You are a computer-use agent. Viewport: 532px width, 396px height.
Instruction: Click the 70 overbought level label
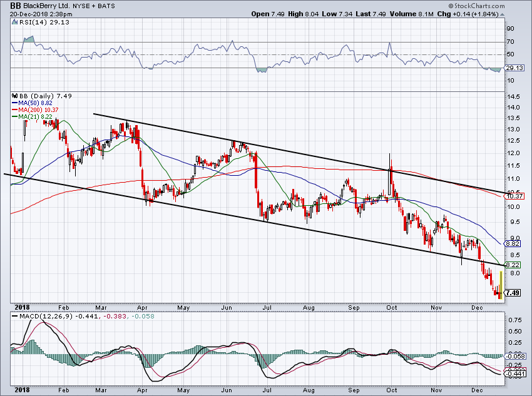510,42
